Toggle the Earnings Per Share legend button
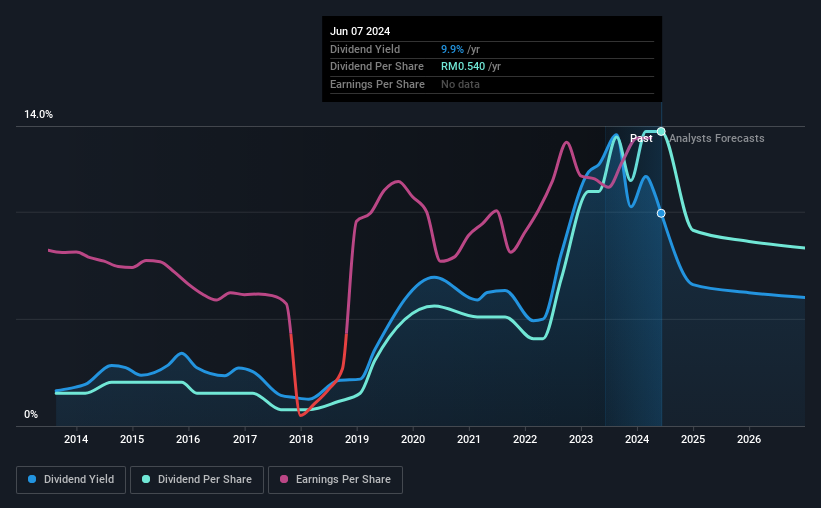Image resolution: width=821 pixels, height=508 pixels. click(x=335, y=480)
